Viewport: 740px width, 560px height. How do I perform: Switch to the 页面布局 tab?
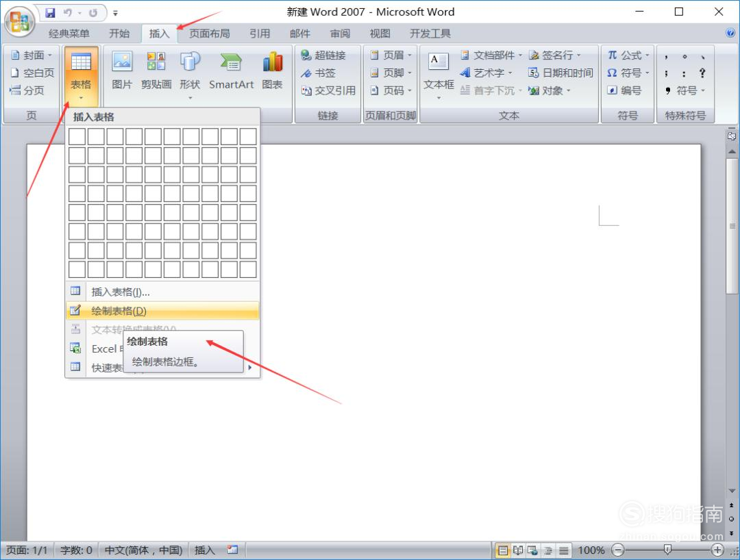210,34
